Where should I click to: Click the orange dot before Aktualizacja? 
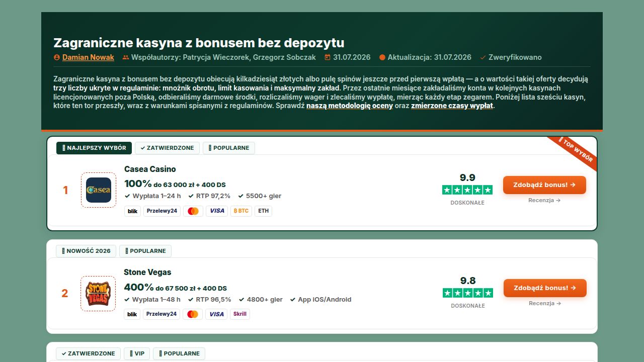382,57
